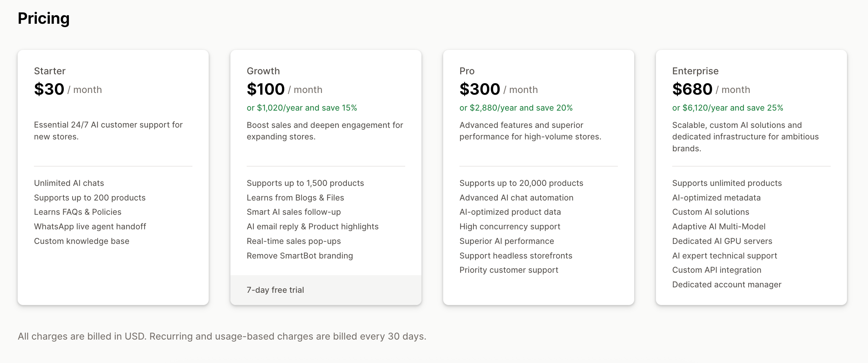Pick the $6,120/year save 25% offer

[x=728, y=108]
